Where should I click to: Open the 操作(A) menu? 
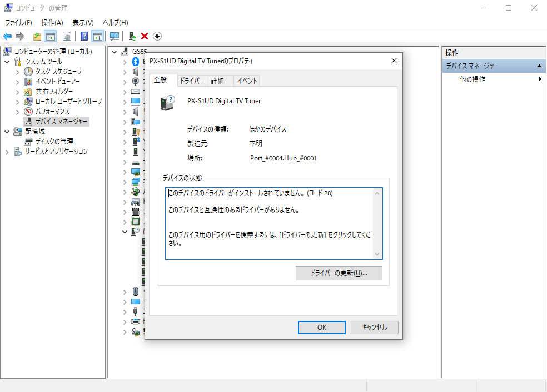coord(52,23)
